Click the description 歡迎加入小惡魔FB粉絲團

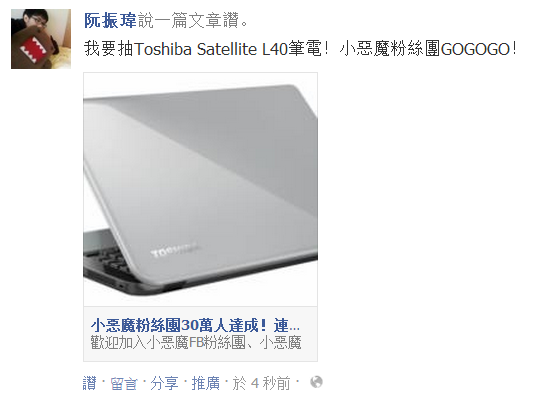[196, 342]
